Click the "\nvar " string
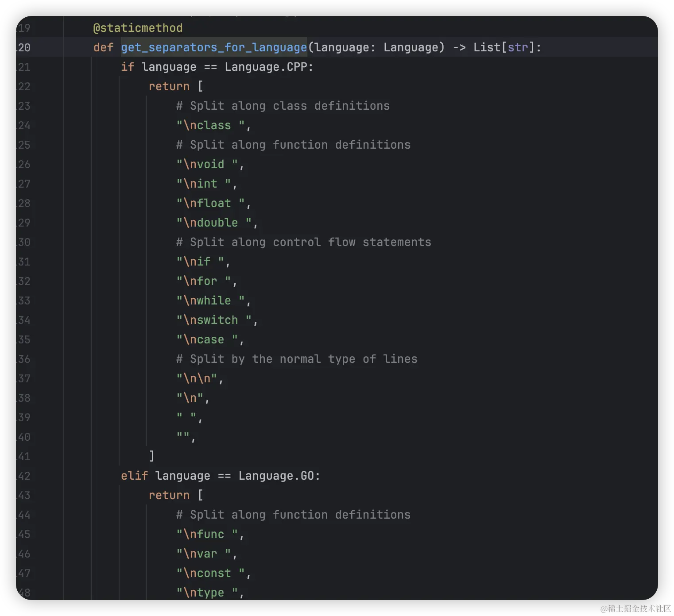This screenshot has width=674, height=616. (x=203, y=554)
